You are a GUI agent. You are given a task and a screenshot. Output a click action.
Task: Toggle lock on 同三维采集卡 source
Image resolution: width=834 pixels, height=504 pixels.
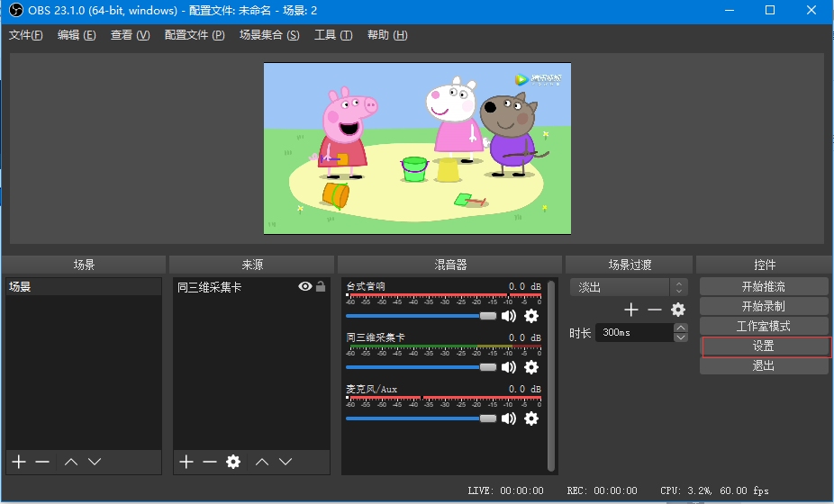(x=321, y=286)
